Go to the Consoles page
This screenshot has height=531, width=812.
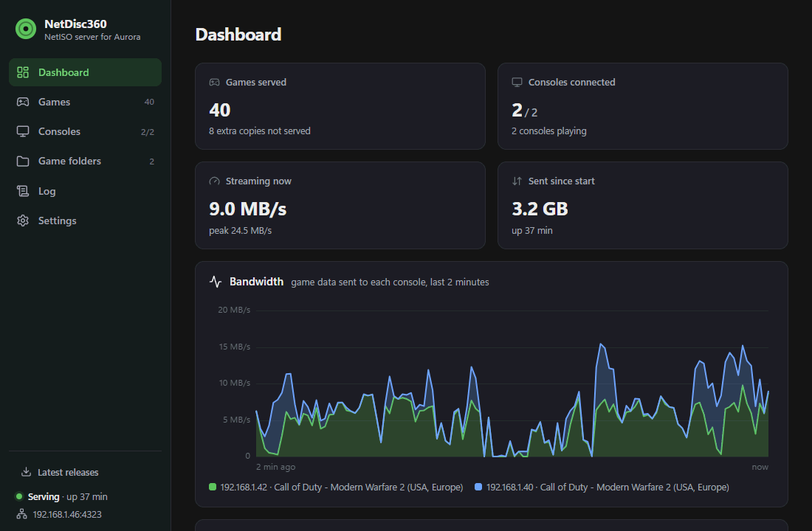[x=85, y=131]
